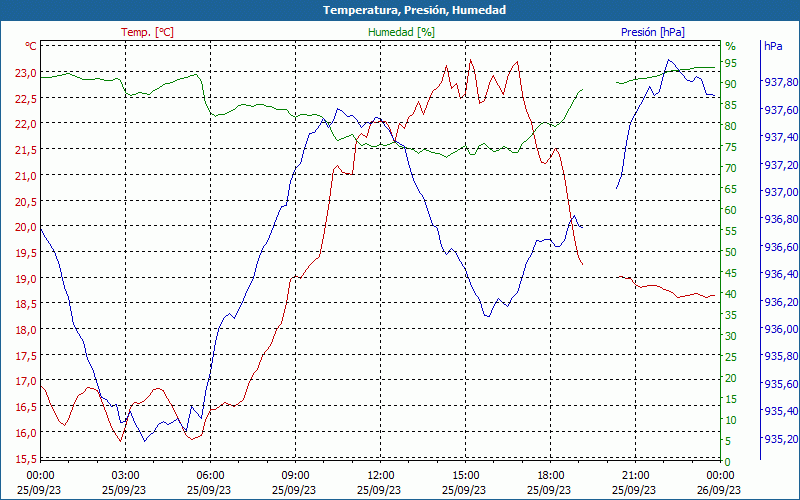Screen dimensions: 800x500
Task: Click the 25 humidity axis value
Action: point(731,357)
